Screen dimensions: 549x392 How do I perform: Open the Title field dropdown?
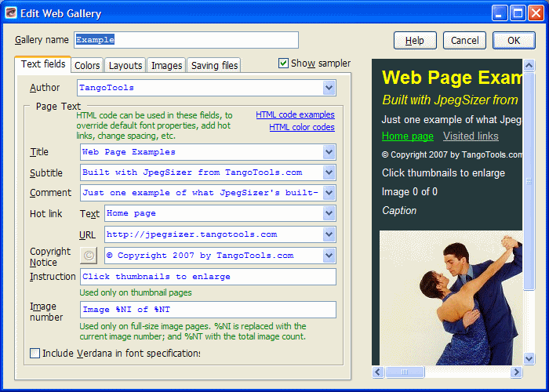[x=329, y=151]
